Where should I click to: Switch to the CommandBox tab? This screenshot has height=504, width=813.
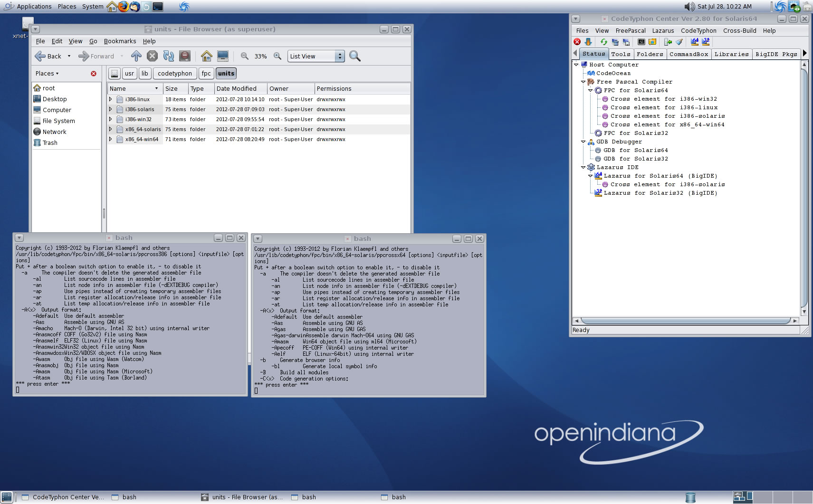[x=689, y=54]
